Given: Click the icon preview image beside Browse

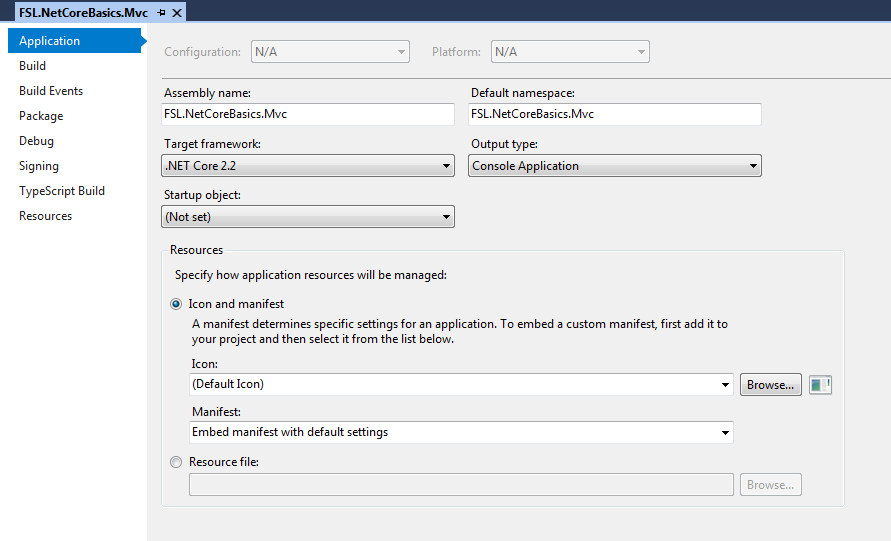Looking at the screenshot, I should click(820, 385).
